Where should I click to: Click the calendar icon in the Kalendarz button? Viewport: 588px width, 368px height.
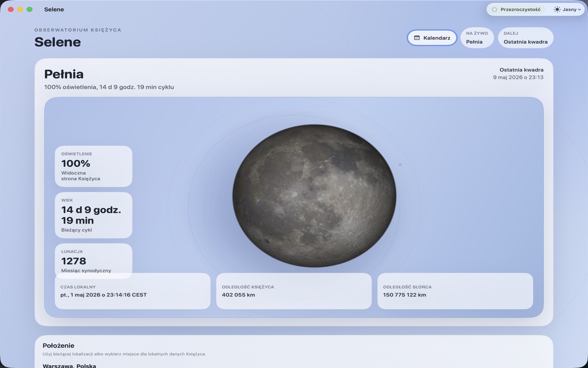417,38
